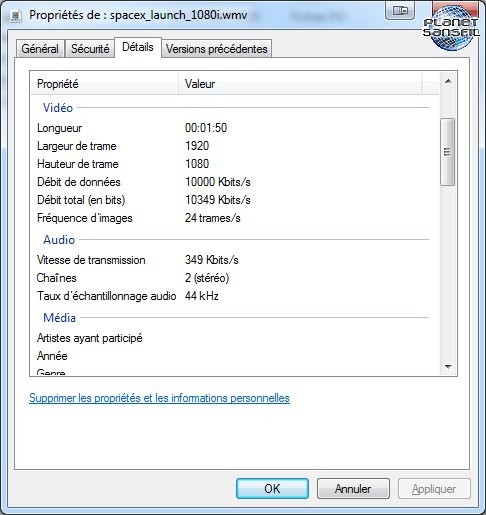Image resolution: width=486 pixels, height=515 pixels.
Task: Click the scrollbar up arrow
Action: pyautogui.click(x=448, y=81)
